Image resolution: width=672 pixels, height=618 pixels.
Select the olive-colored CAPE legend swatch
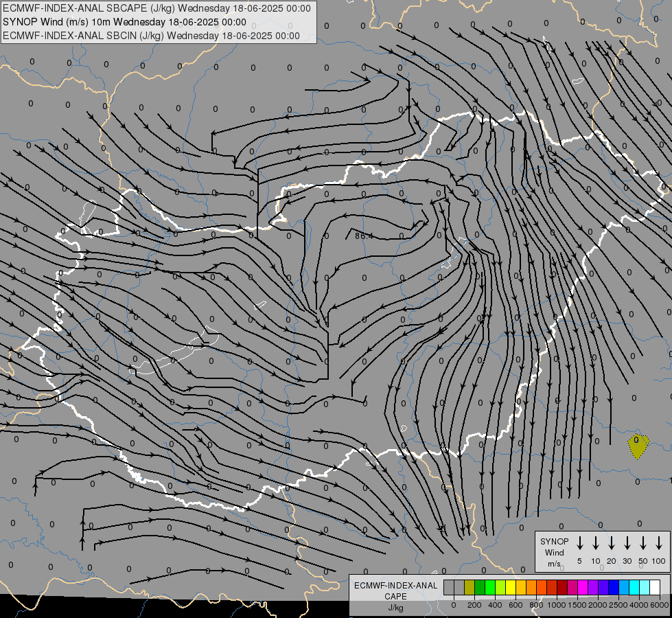click(470, 588)
